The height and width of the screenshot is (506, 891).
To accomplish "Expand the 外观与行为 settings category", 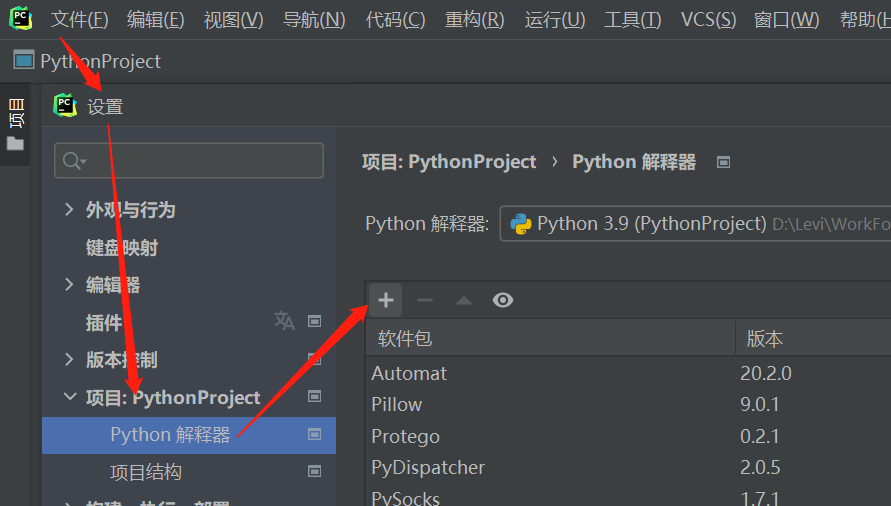I will (x=69, y=209).
